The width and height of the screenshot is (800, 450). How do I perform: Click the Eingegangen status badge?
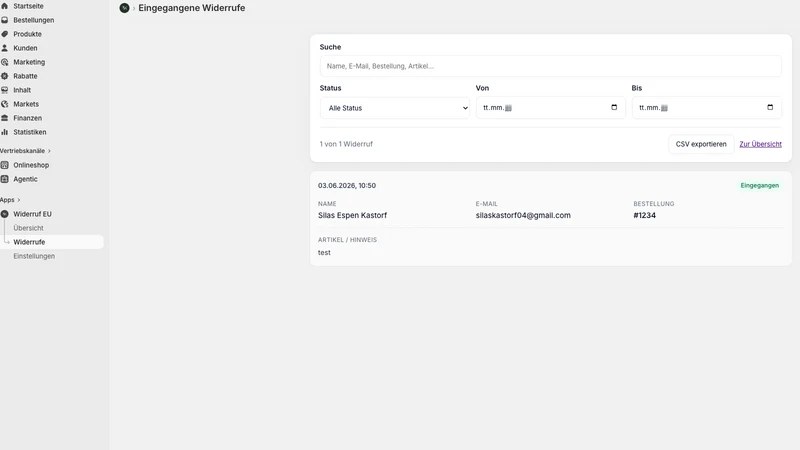coord(760,186)
